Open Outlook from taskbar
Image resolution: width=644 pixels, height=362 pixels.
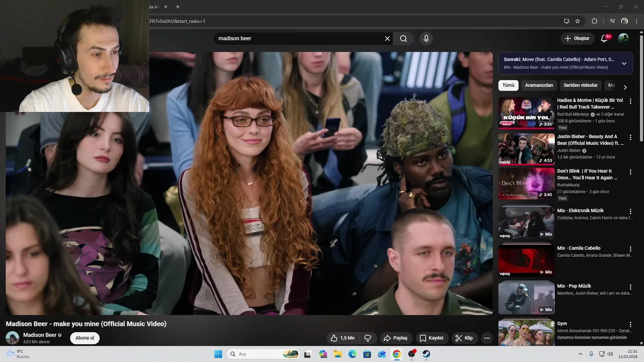pos(382,354)
